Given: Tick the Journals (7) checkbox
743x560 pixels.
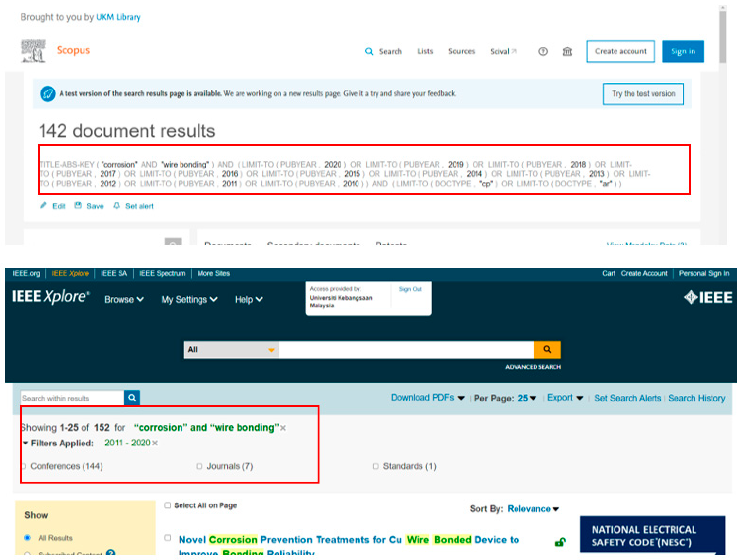Looking at the screenshot, I should click(199, 466).
